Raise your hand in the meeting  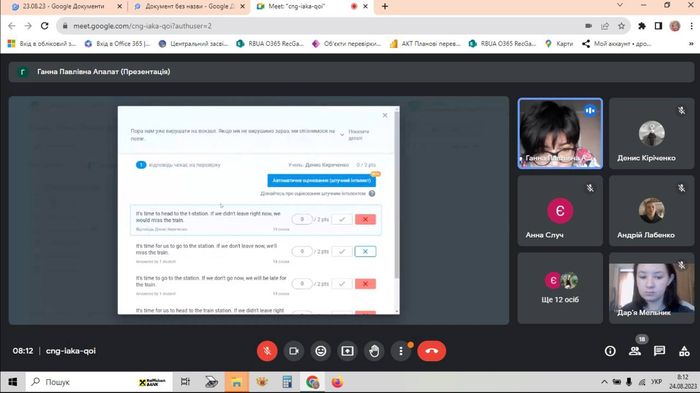(374, 351)
